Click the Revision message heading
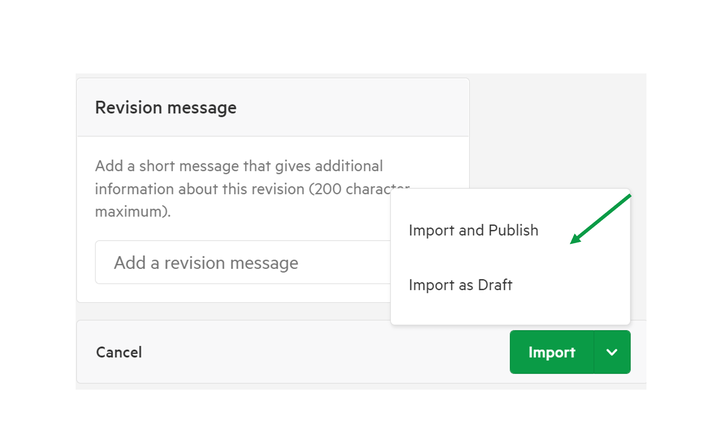Viewport: 720px width, 444px height. (166, 107)
